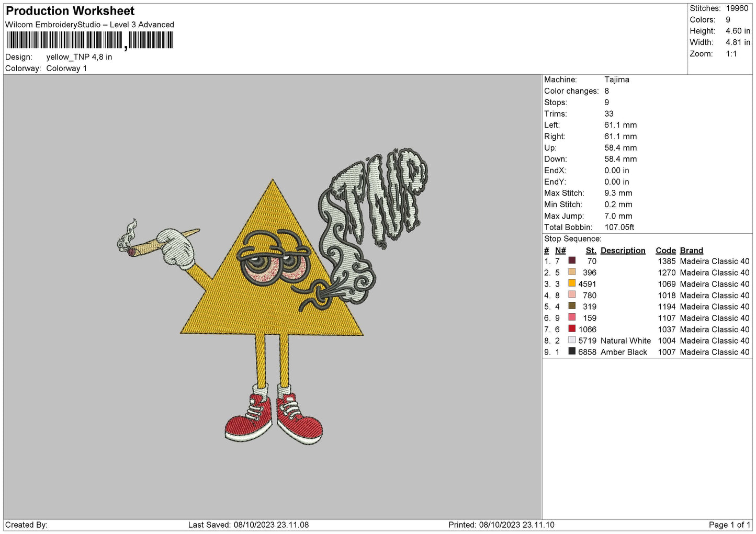Image resolution: width=756 pixels, height=534 pixels.
Task: Click the 'Stop Sequence:' heading
Action: tap(573, 238)
